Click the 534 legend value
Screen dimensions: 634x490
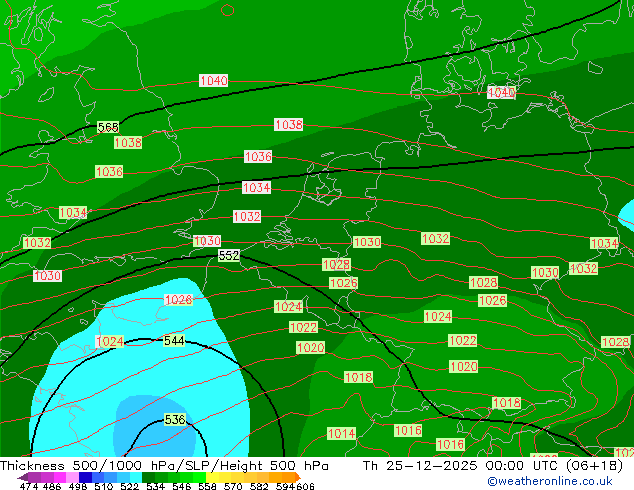155,486
